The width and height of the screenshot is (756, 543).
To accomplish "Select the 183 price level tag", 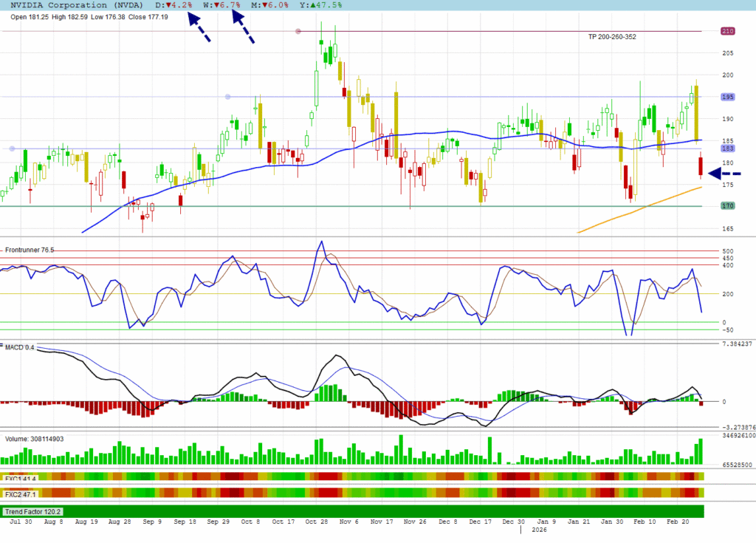I will coord(727,149).
